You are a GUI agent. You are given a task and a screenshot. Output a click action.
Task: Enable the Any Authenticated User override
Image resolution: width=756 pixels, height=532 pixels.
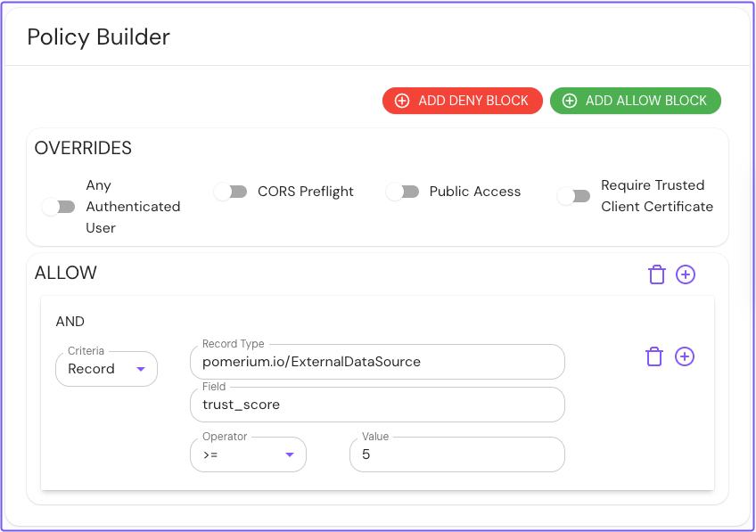click(59, 206)
